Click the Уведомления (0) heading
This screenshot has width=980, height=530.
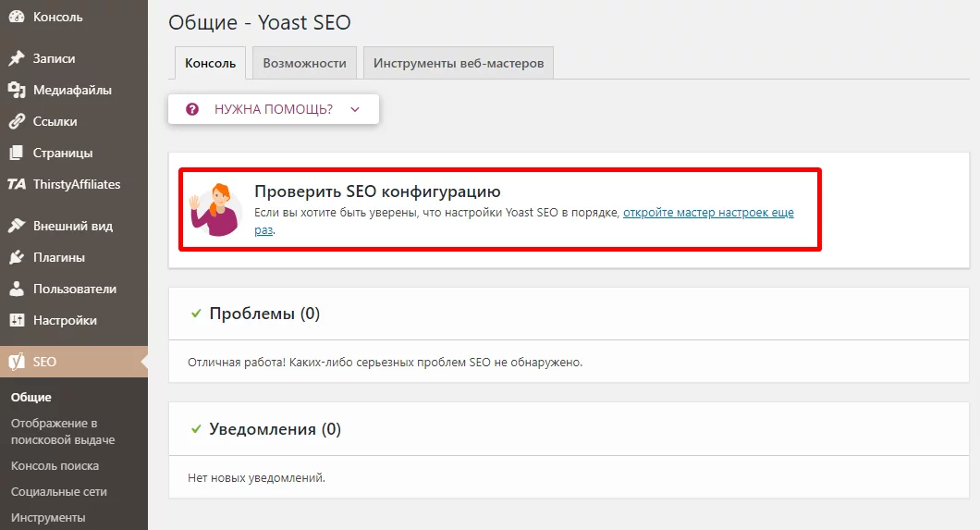[x=275, y=429]
